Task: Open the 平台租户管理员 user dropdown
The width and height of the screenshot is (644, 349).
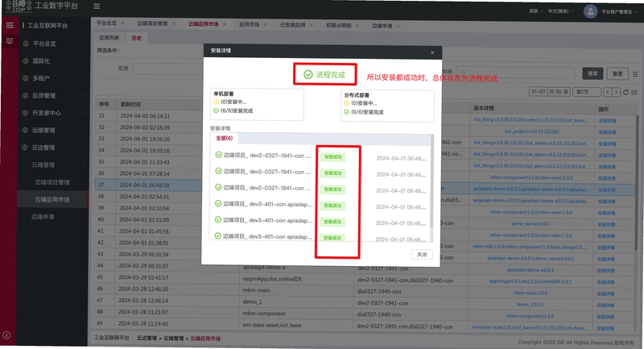Action: pos(619,12)
